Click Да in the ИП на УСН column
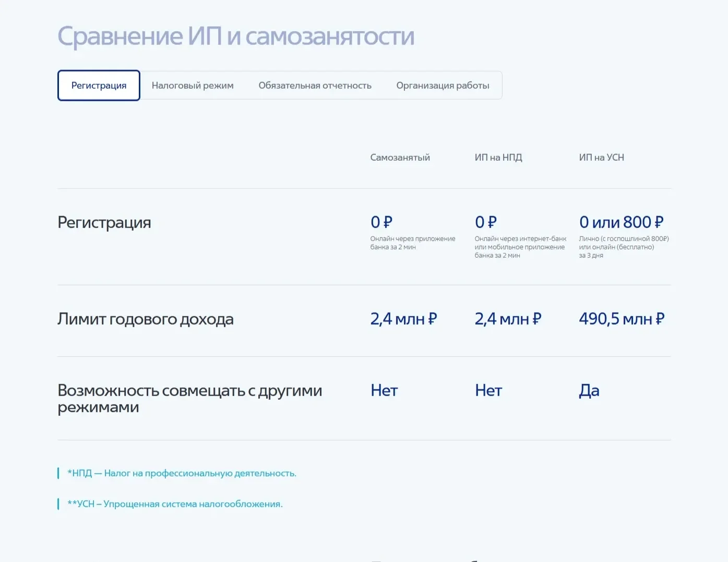Image resolution: width=728 pixels, height=562 pixels. [589, 391]
